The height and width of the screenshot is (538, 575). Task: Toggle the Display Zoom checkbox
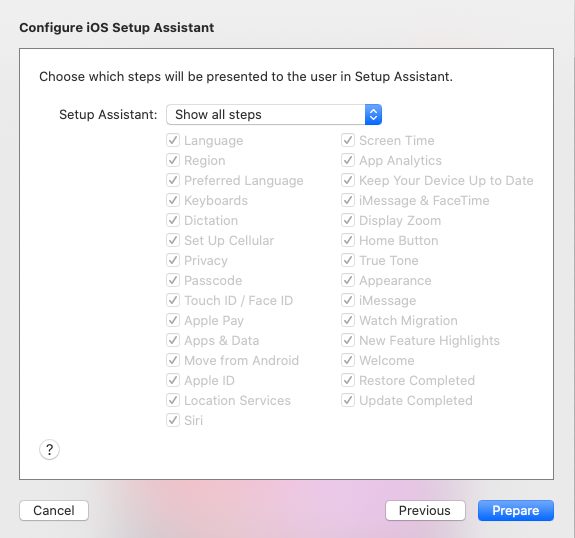pos(348,220)
